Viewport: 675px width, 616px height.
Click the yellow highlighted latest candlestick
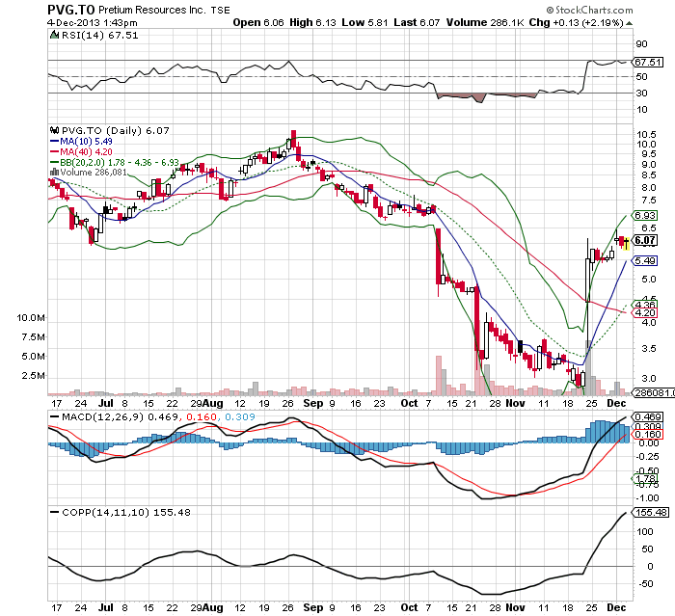coord(626,244)
